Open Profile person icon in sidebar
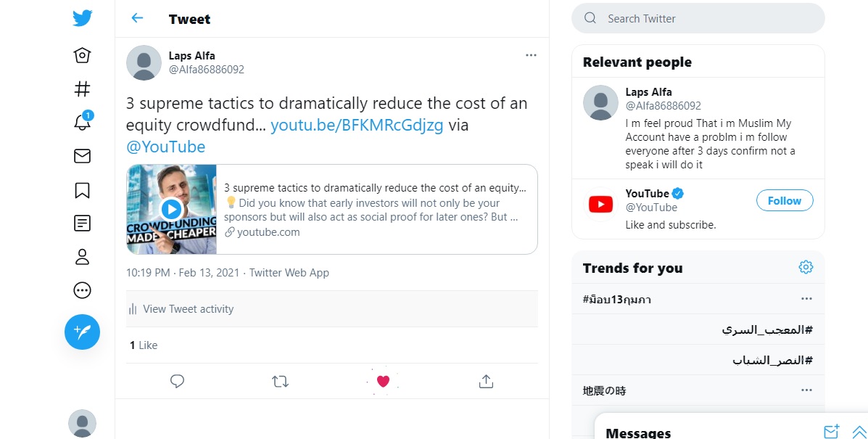 (82, 257)
